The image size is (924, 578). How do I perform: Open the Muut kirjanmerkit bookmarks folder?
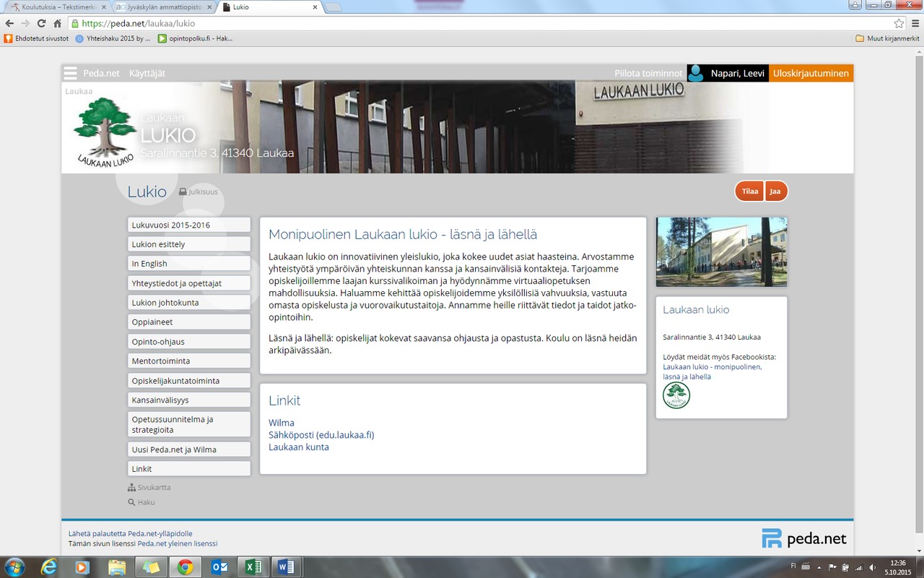pyautogui.click(x=886, y=38)
